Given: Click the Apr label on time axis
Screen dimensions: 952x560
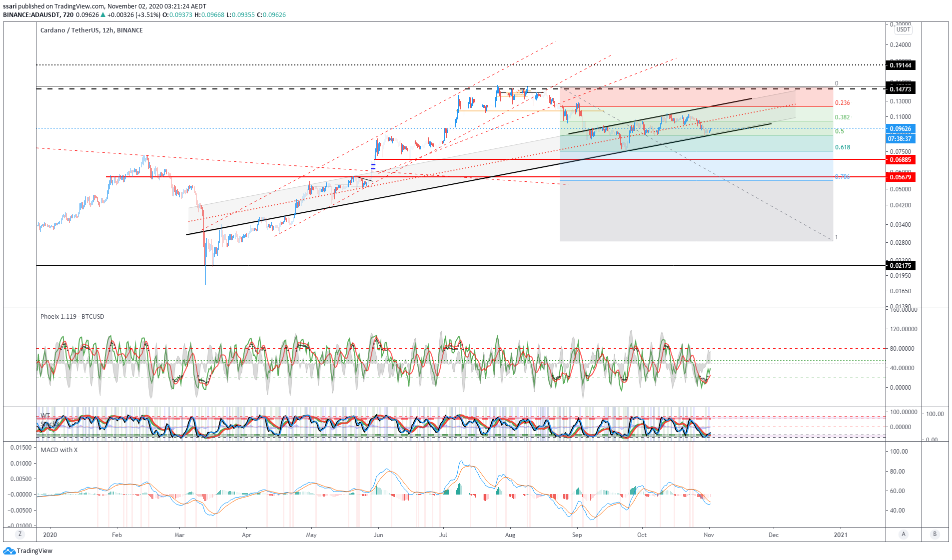Looking at the screenshot, I should click(x=246, y=535).
